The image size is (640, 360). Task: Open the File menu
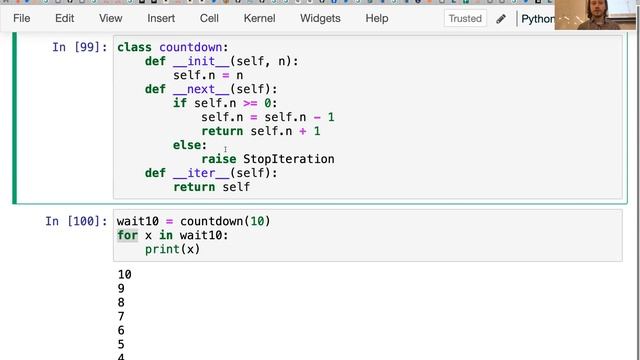click(22, 18)
